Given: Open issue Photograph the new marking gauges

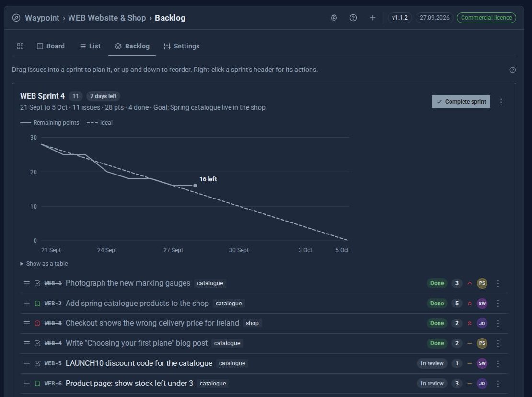Looking at the screenshot, I should [128, 283].
